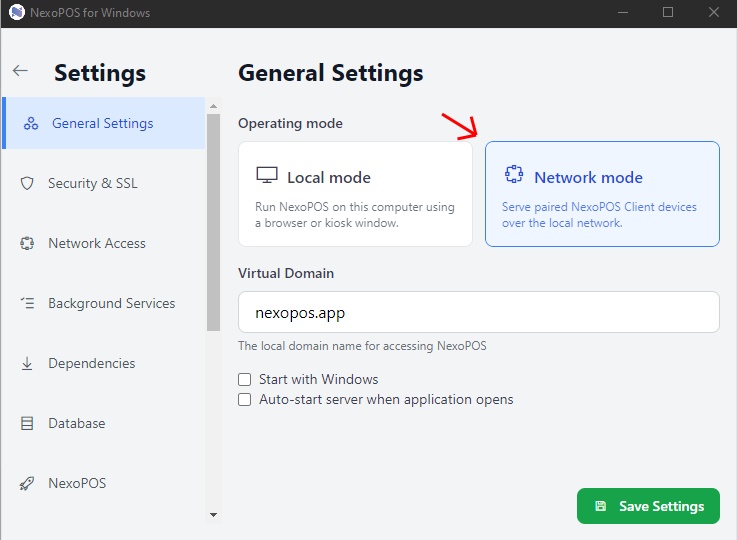Viewport: 737px width, 540px height.
Task: Click the network icon in Network mode card
Action: point(514,174)
